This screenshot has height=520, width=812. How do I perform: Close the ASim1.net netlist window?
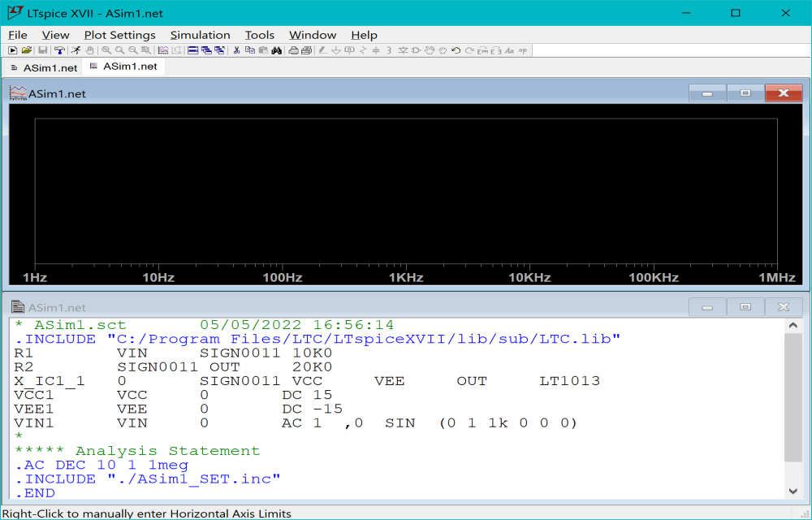click(784, 307)
